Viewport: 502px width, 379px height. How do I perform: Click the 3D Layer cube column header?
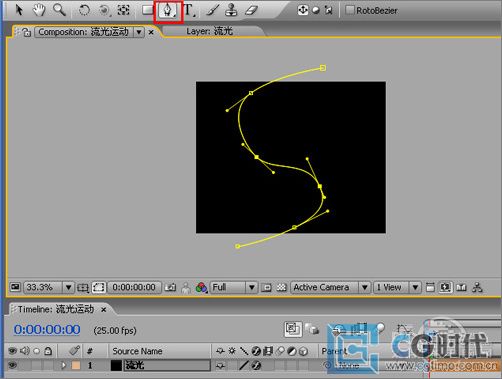(303, 351)
